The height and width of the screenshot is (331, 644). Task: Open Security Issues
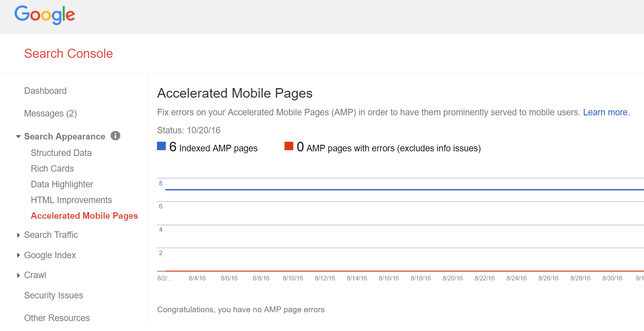coord(54,295)
